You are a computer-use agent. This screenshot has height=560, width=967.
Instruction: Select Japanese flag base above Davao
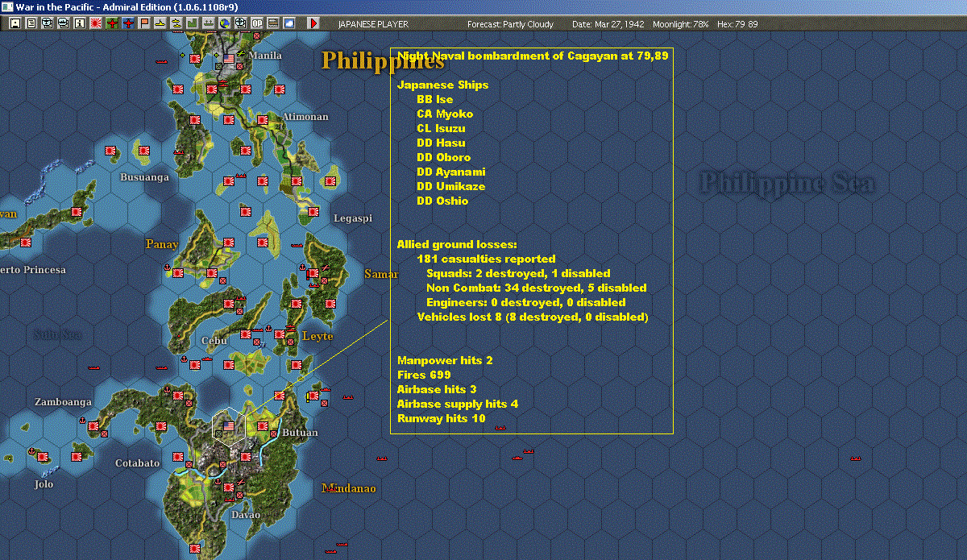pos(229,487)
